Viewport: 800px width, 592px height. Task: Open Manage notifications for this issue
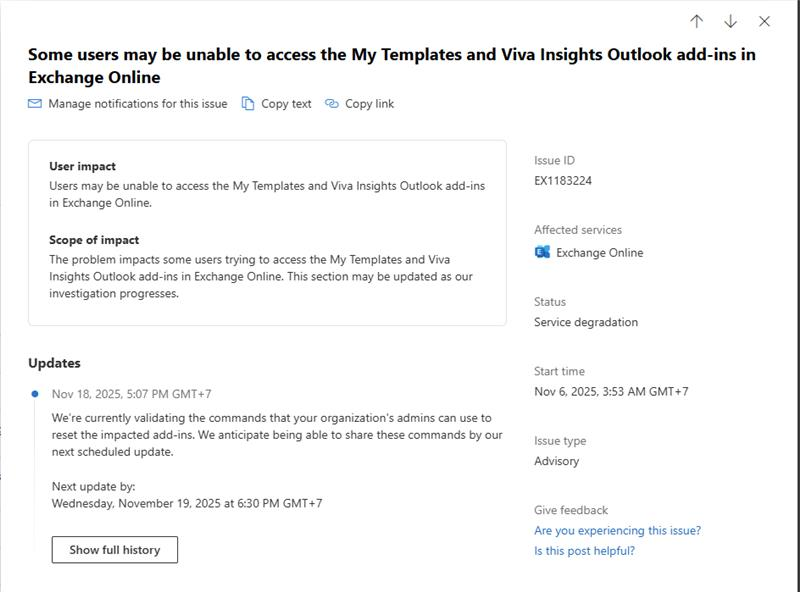pyautogui.click(x=130, y=103)
